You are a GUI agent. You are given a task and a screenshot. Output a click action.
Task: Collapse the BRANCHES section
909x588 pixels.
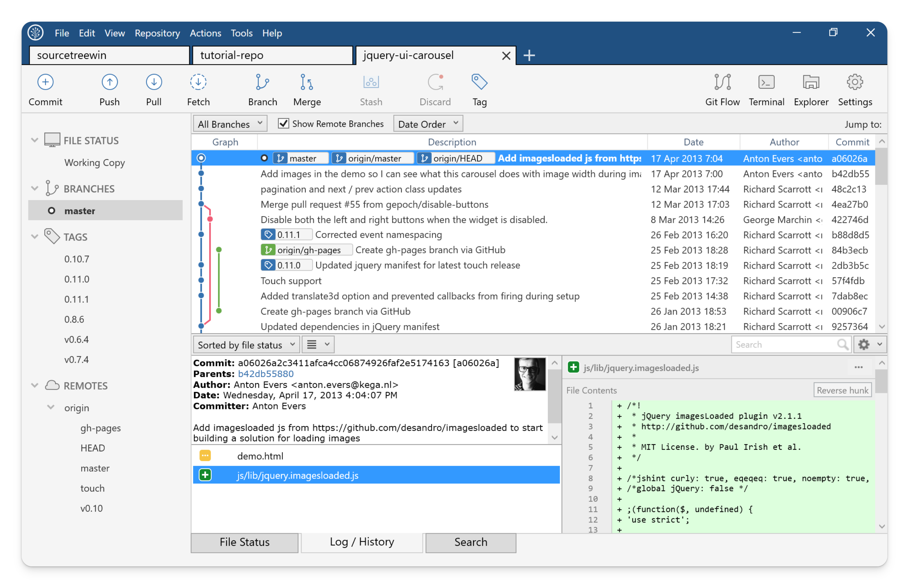pos(35,188)
